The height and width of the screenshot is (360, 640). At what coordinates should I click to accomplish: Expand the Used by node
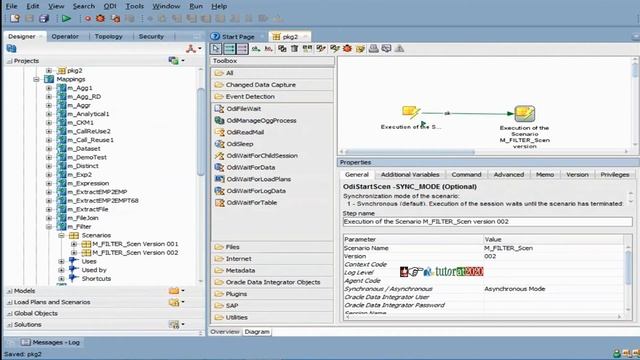[x=61, y=270]
